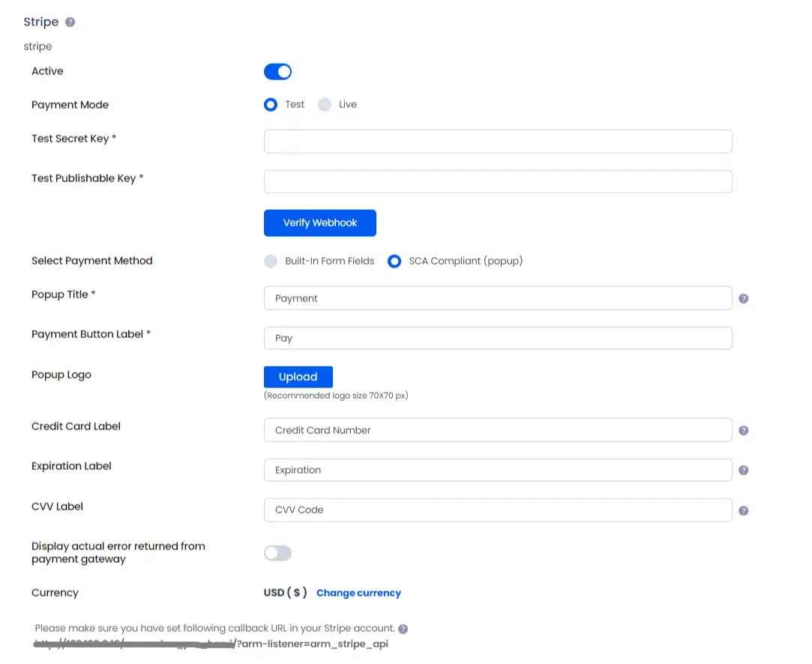
Task: Click the Verify Webhook button
Action: click(320, 223)
